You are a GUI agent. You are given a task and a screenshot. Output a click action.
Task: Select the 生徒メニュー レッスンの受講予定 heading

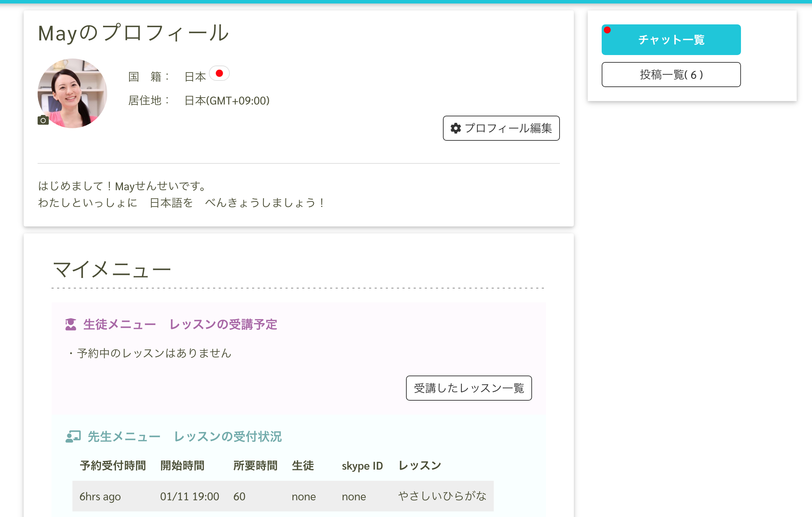click(180, 324)
